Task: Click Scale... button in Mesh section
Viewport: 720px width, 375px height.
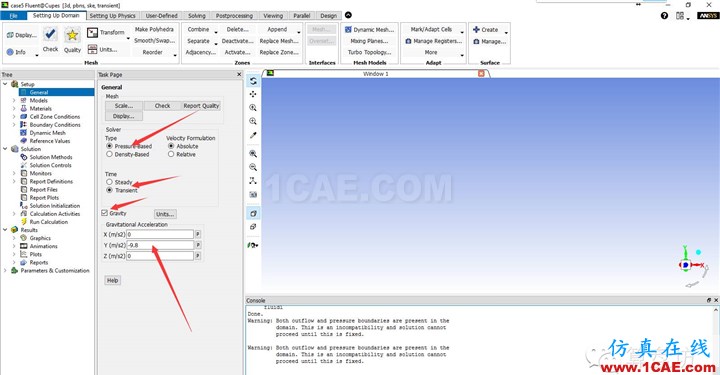Action: [x=124, y=106]
